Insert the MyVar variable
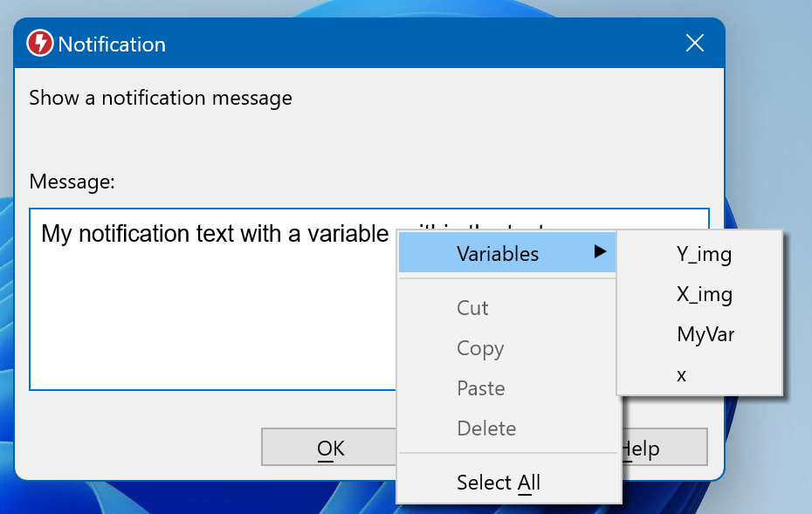 [x=705, y=335]
